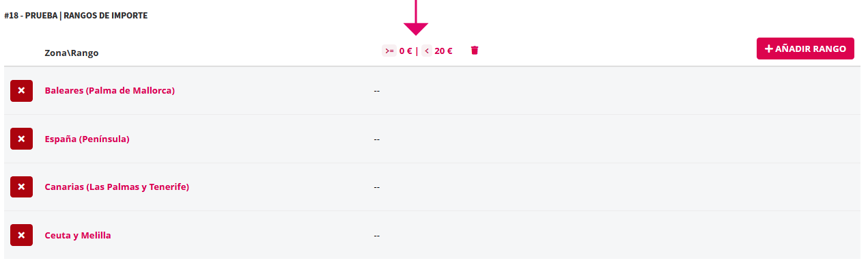Open the Baleares (Palma de Mallorca) link
The width and height of the screenshot is (868, 274).
[109, 91]
